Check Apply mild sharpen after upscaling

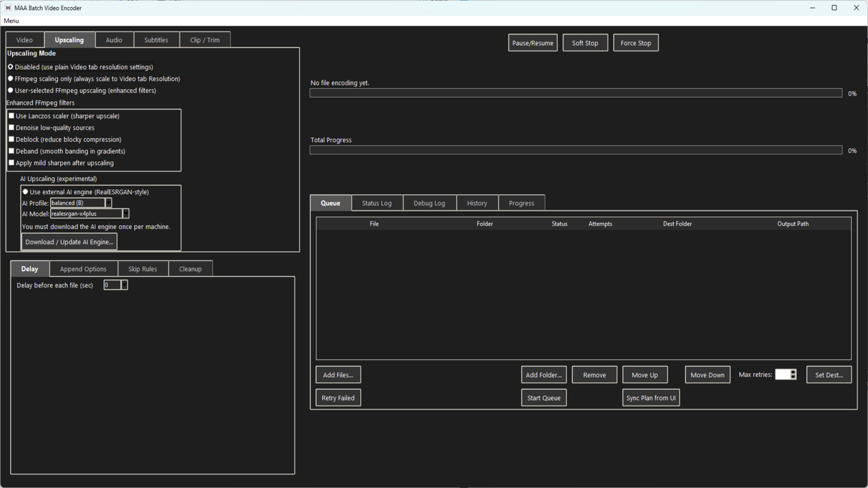tap(12, 163)
